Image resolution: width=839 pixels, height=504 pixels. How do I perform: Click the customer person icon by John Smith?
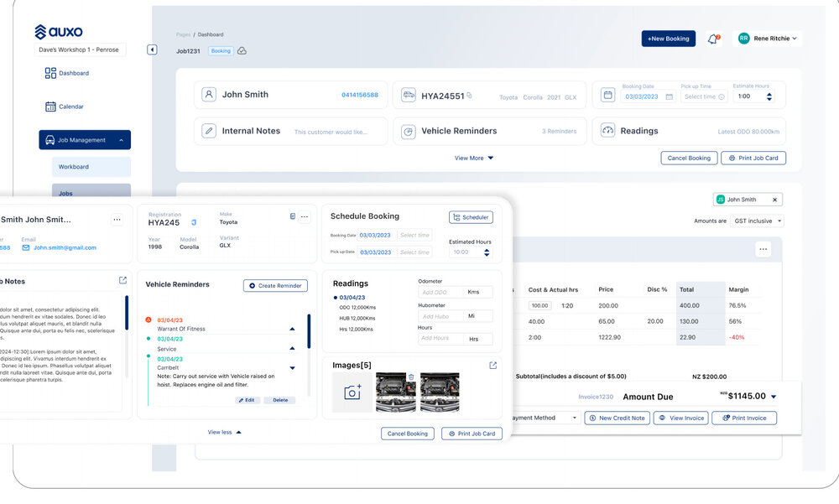[x=209, y=95]
